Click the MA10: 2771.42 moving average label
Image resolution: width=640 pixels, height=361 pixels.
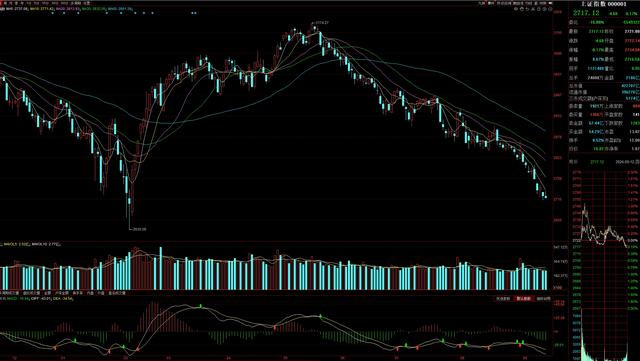42,9
